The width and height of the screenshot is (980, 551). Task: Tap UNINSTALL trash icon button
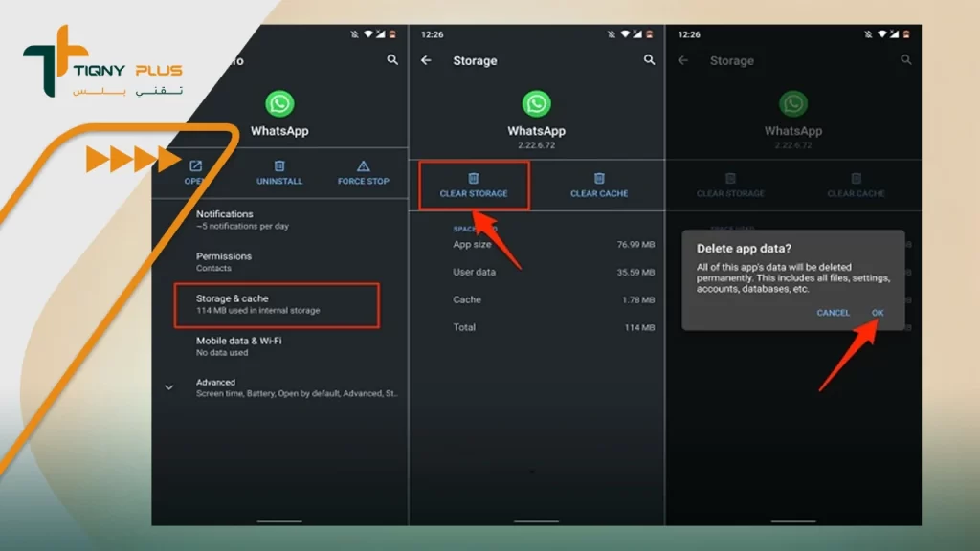(279, 173)
